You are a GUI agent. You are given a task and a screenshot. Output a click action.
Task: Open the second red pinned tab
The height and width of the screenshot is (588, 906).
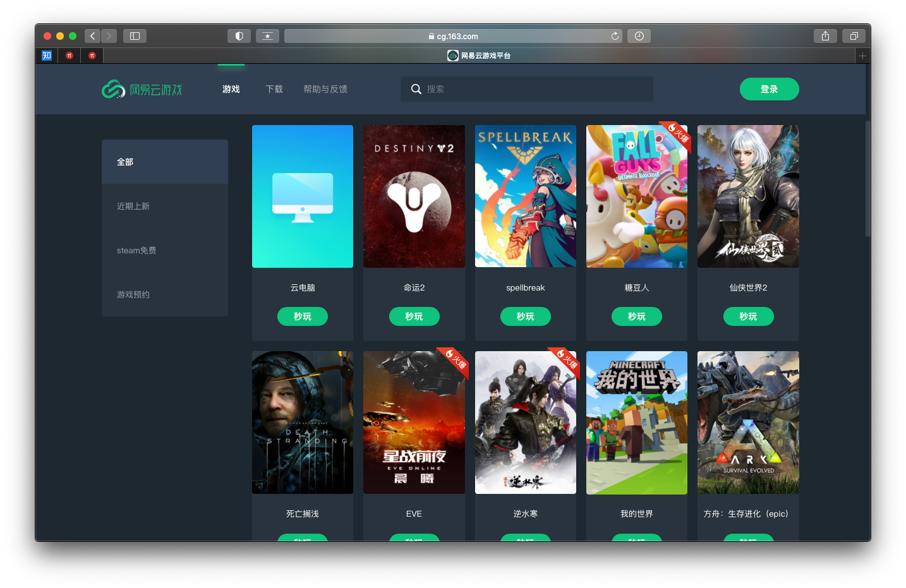[x=92, y=56]
